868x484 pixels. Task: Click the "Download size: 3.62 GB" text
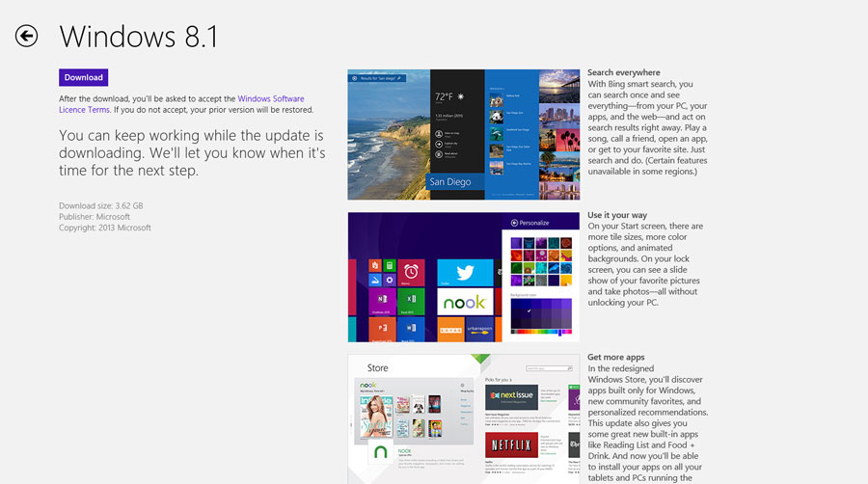101,205
